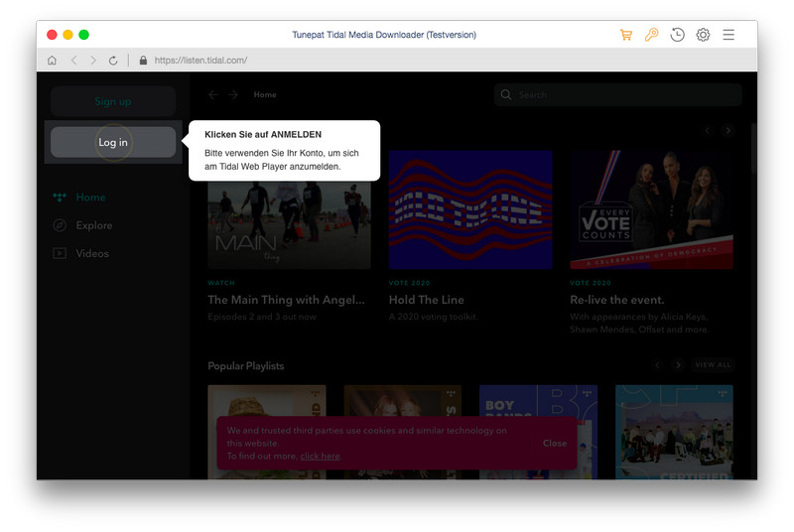The image size is (794, 532).
Task: Go back in Popular Playlists with left chevron
Action: click(657, 365)
